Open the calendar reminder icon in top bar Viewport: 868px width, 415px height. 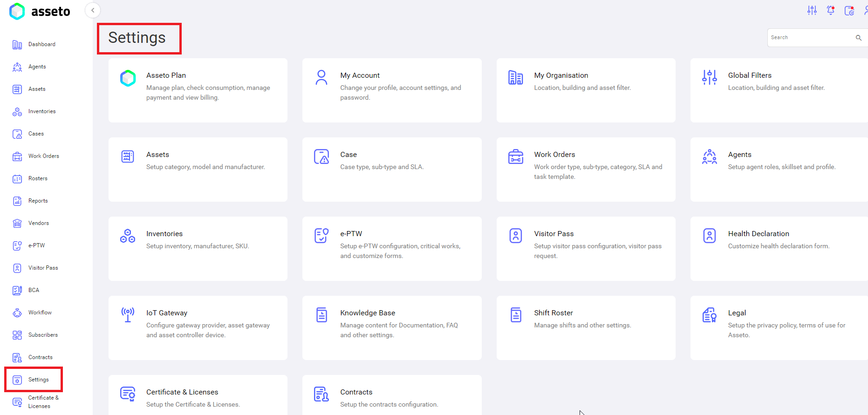[x=849, y=10]
